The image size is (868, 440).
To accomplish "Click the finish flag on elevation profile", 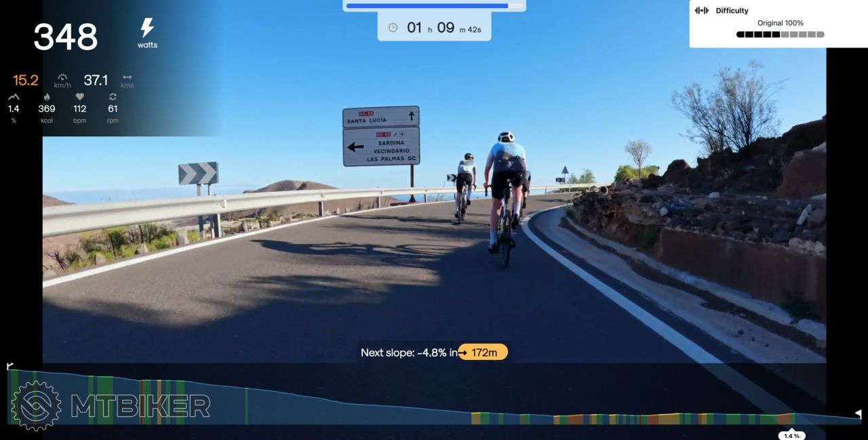I will (x=858, y=414).
